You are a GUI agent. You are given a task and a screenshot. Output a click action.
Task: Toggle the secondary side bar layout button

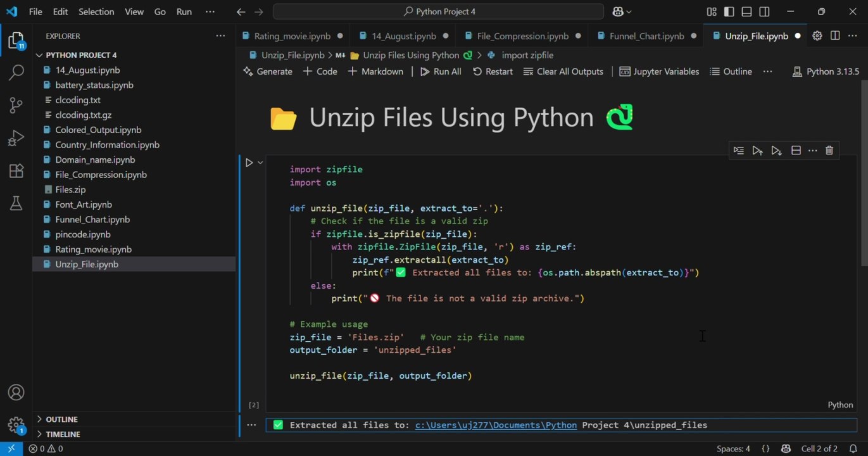pos(764,11)
